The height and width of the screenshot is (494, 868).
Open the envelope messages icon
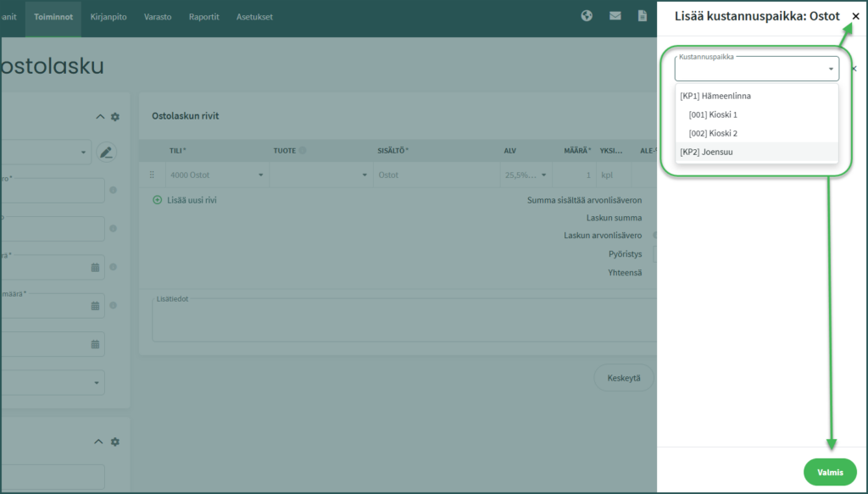[615, 16]
